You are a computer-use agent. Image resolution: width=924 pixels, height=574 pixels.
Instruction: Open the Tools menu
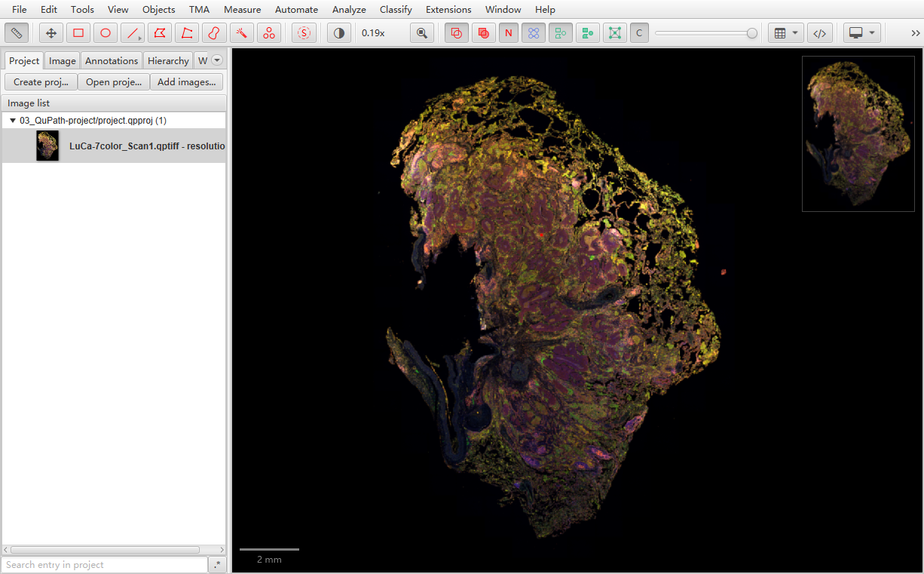[82, 9]
